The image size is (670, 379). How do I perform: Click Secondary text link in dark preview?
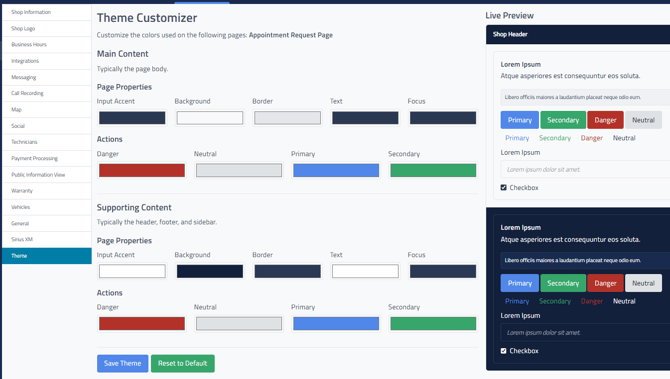coord(555,301)
